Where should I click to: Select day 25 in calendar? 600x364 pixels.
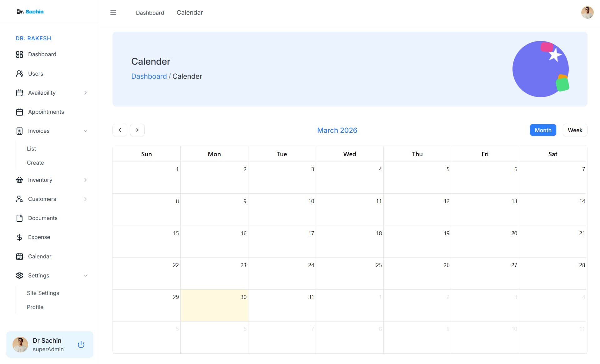349,273
